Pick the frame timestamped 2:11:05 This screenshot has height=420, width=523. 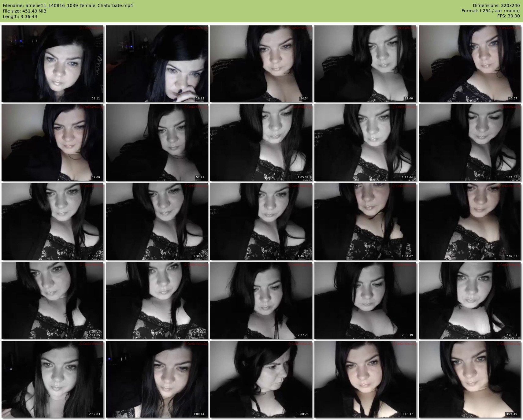pos(53,300)
